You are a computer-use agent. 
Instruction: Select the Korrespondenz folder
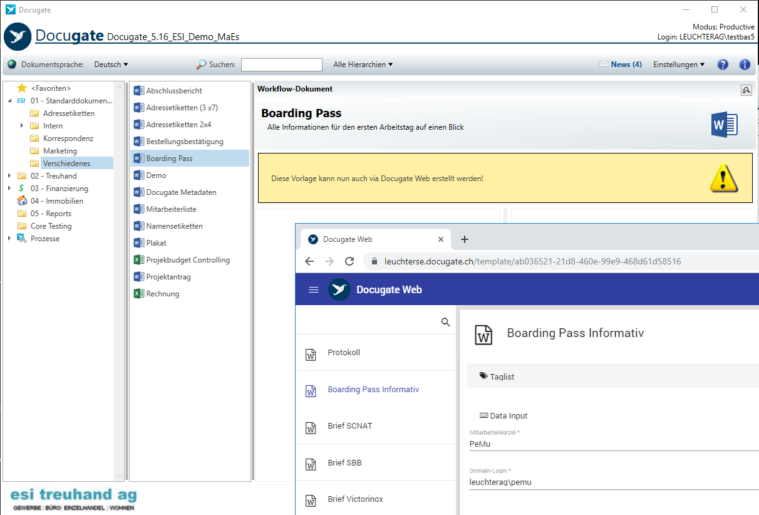click(68, 138)
